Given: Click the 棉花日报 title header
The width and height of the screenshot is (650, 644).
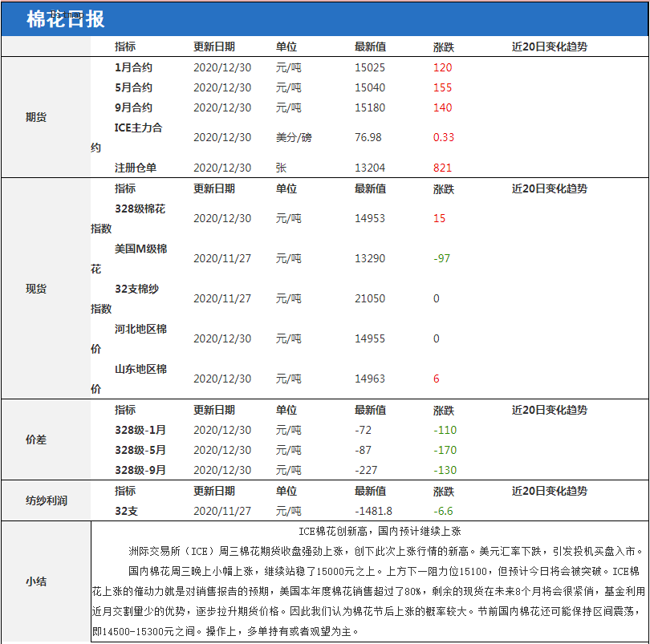Looking at the screenshot, I should [65, 19].
